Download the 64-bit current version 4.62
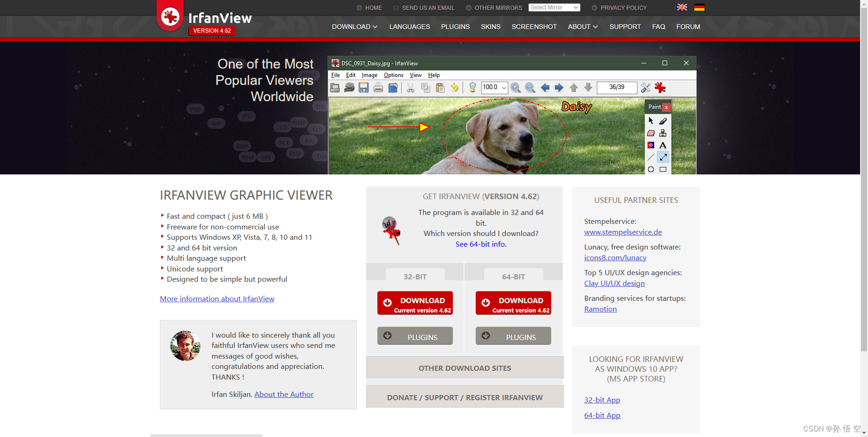 coord(513,303)
